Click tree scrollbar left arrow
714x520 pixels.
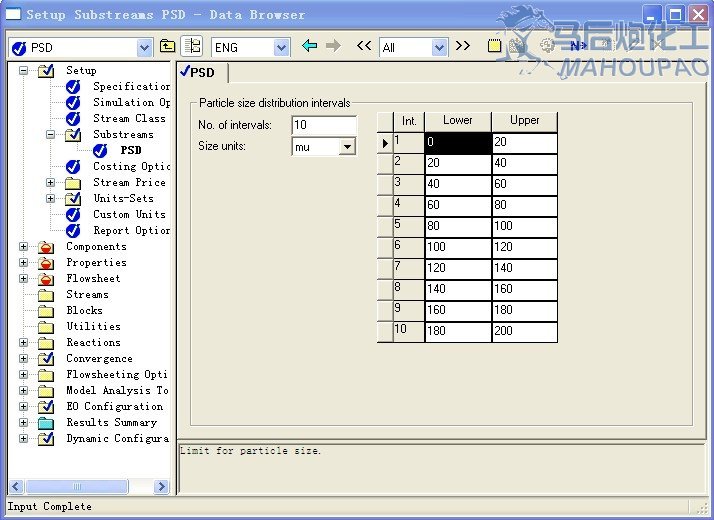pos(16,486)
